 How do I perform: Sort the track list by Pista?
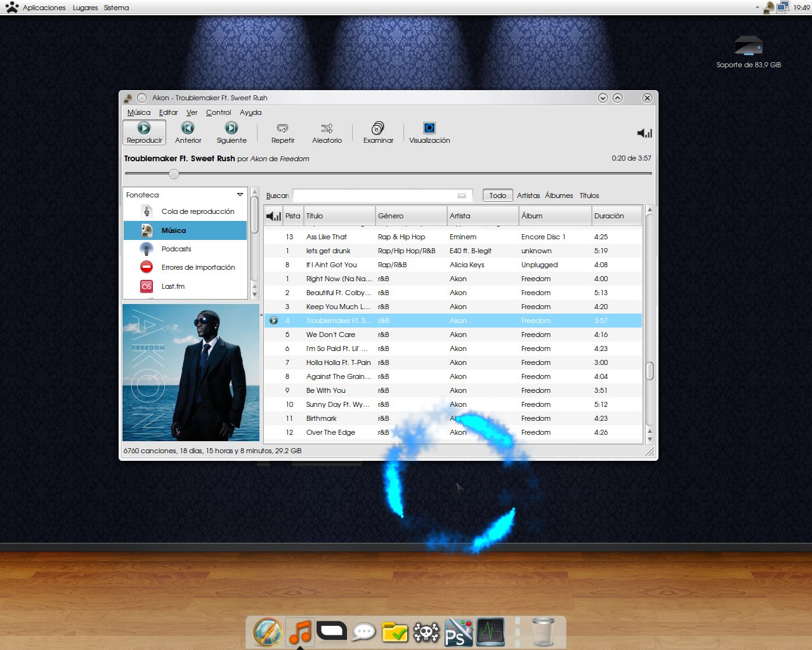tap(293, 216)
